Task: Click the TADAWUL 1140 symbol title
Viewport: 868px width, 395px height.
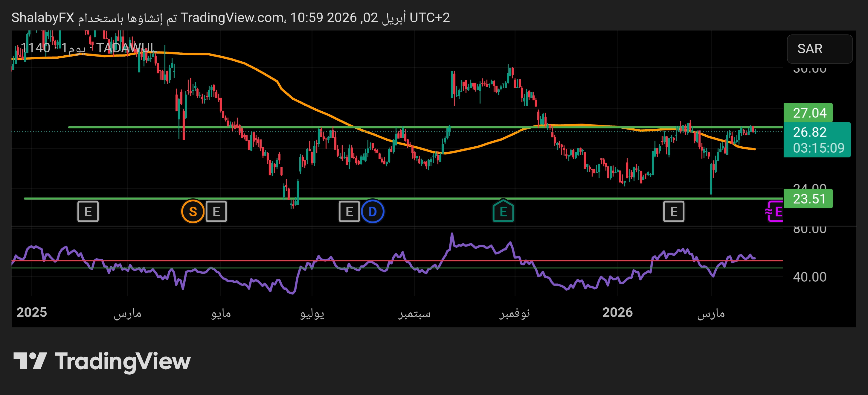Action: 88,48
